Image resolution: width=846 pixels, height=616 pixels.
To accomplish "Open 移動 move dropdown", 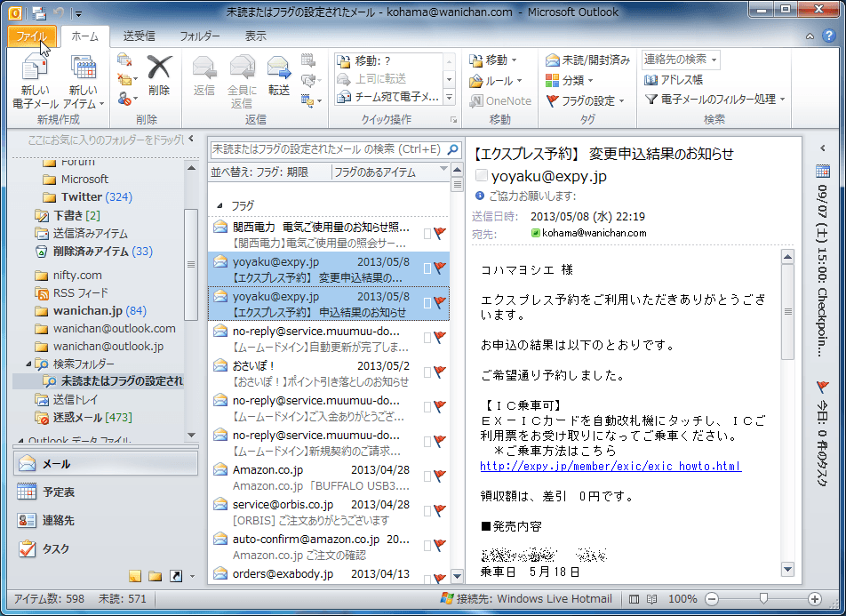I will [493, 60].
